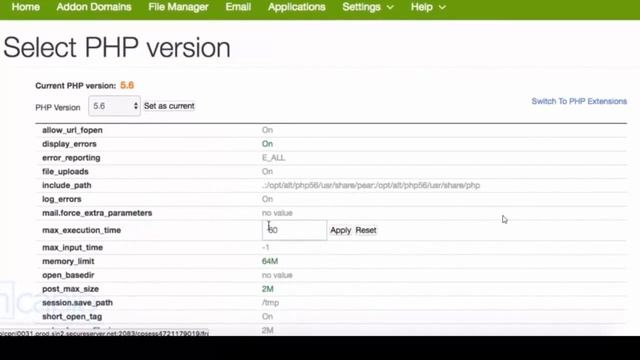Expand the Settings dropdown menu
640x360 pixels.
(x=368, y=7)
